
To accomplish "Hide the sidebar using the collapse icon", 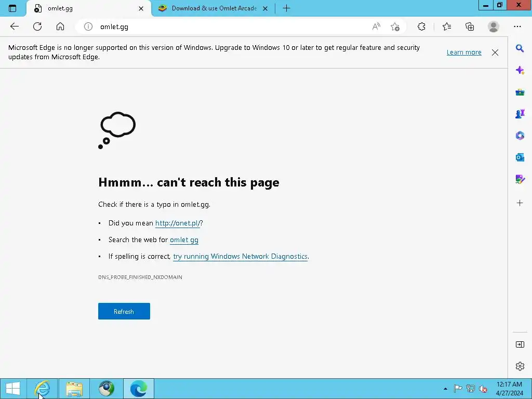I will pyautogui.click(x=520, y=345).
